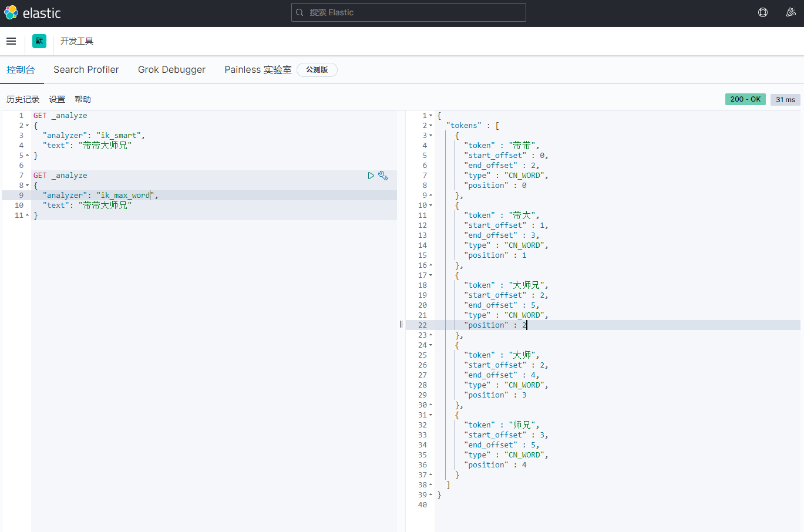Open the 帮助 help panel
Screen dimensions: 804x532
click(83, 99)
